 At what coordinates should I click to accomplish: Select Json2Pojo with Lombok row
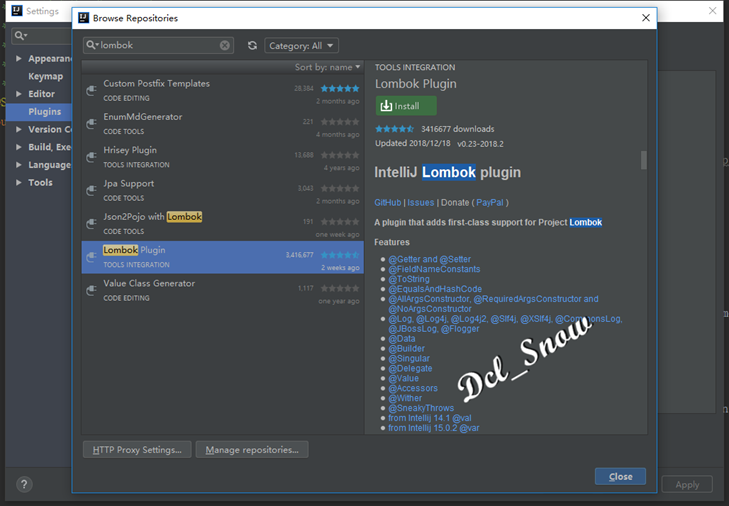coord(222,224)
